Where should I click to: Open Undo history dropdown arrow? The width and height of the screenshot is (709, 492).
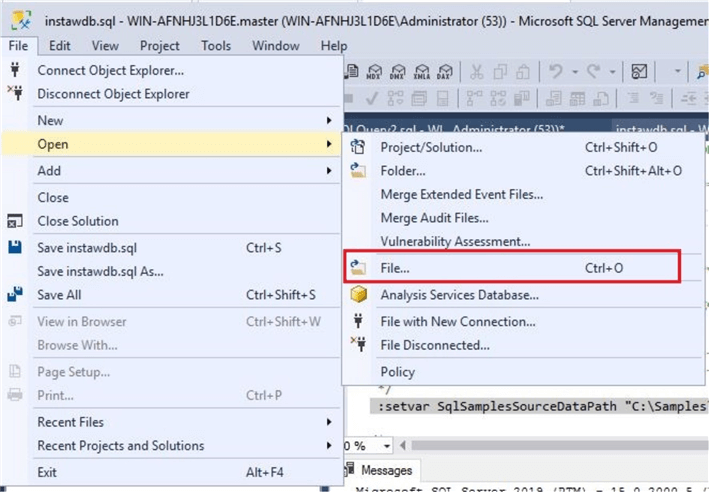coord(575,71)
